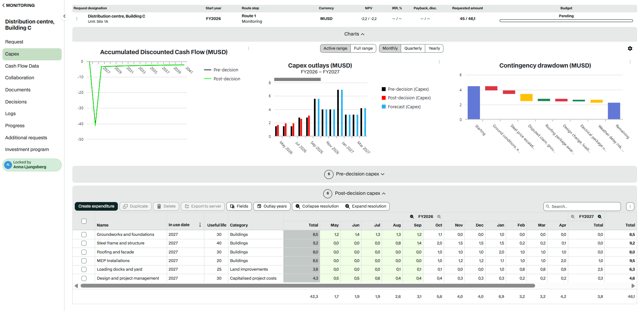The width and height of the screenshot is (644, 311).
Task: Open the charts settings gear
Action: 630,49
